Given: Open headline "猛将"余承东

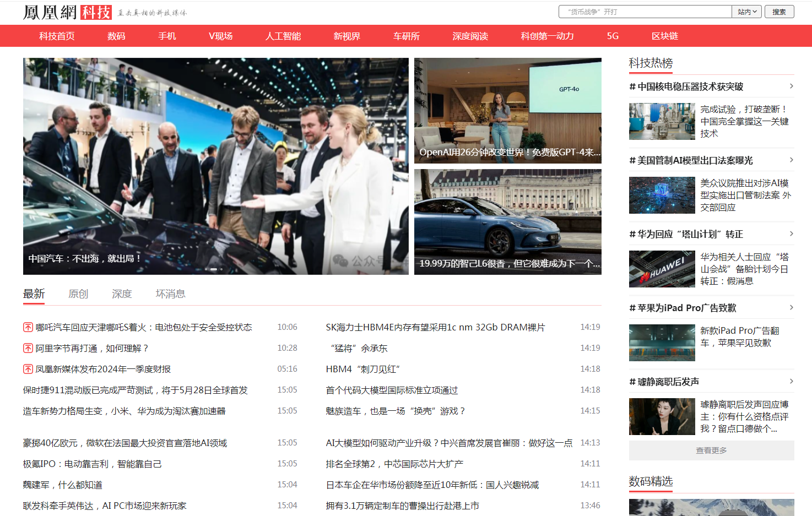Looking at the screenshot, I should (359, 348).
